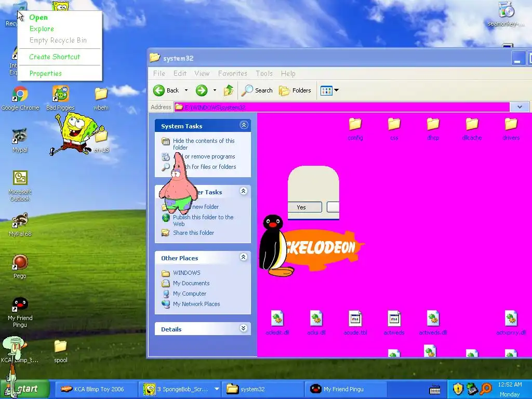This screenshot has height=399, width=532.
Task: Open the Forward history dropdown arrow
Action: 215,90
